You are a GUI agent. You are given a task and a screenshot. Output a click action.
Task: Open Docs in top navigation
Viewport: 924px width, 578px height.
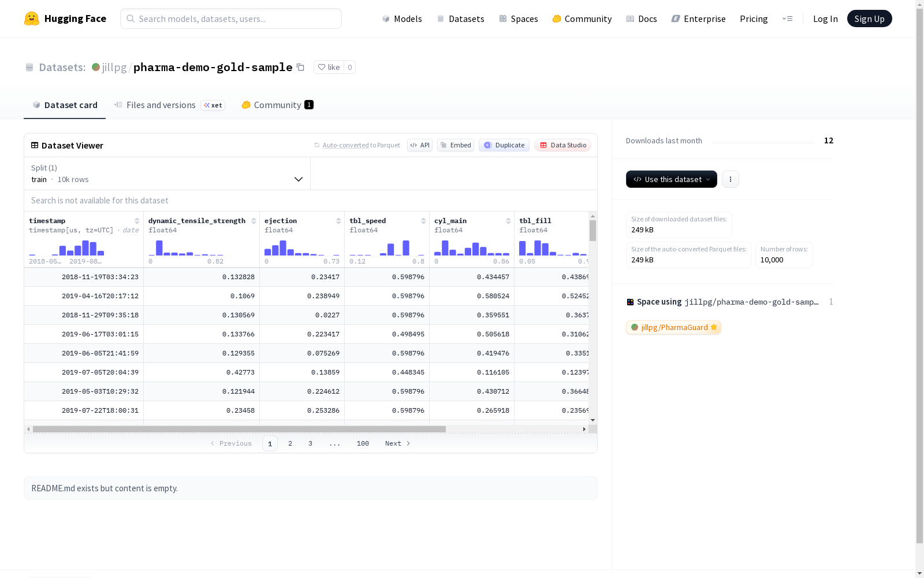click(x=642, y=18)
